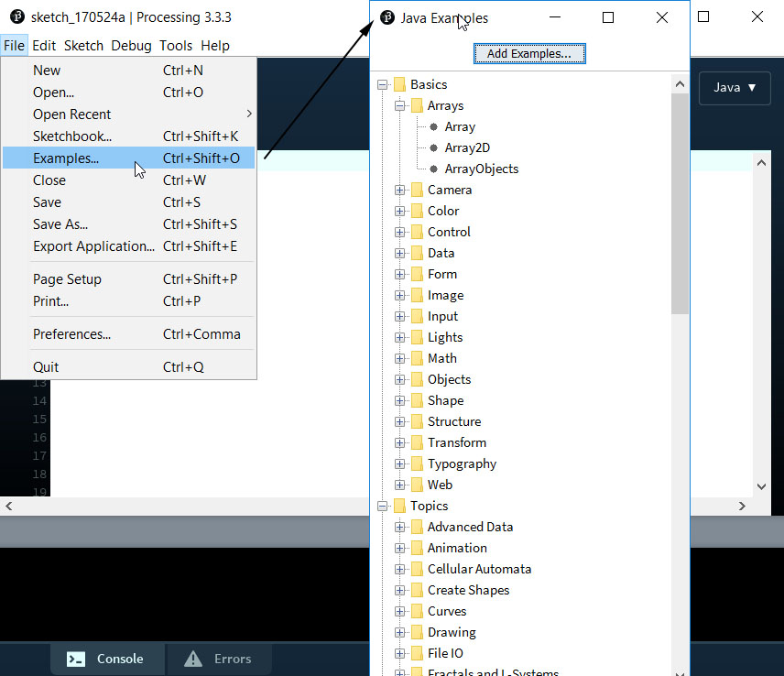Choose Page Setup menu entry
This screenshot has height=676, width=784.
pyautogui.click(x=129, y=279)
